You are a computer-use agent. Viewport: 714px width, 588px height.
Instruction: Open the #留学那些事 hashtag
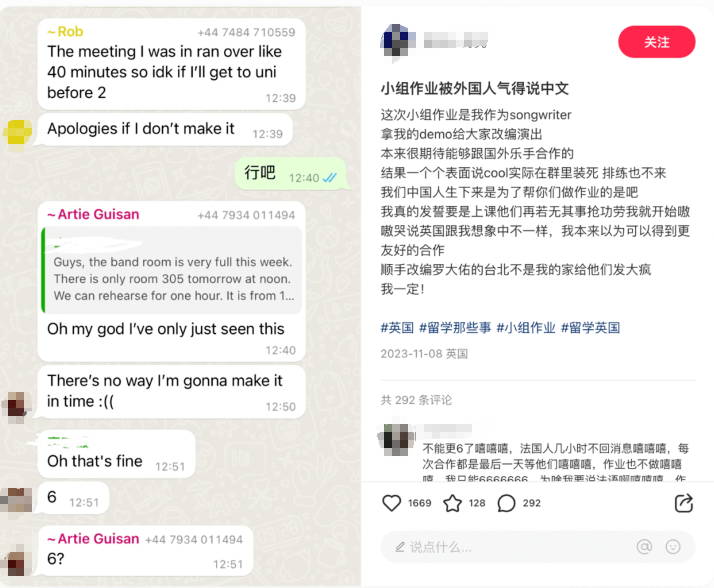[455, 327]
